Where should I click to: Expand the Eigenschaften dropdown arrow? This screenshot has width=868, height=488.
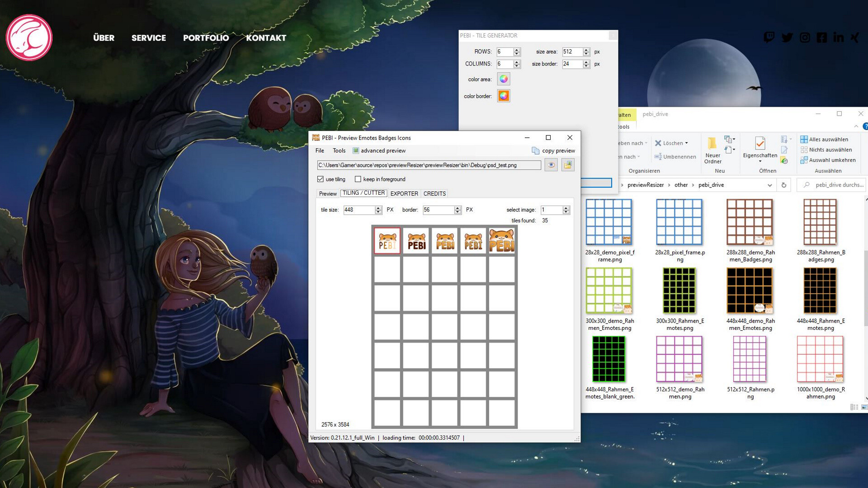(760, 161)
